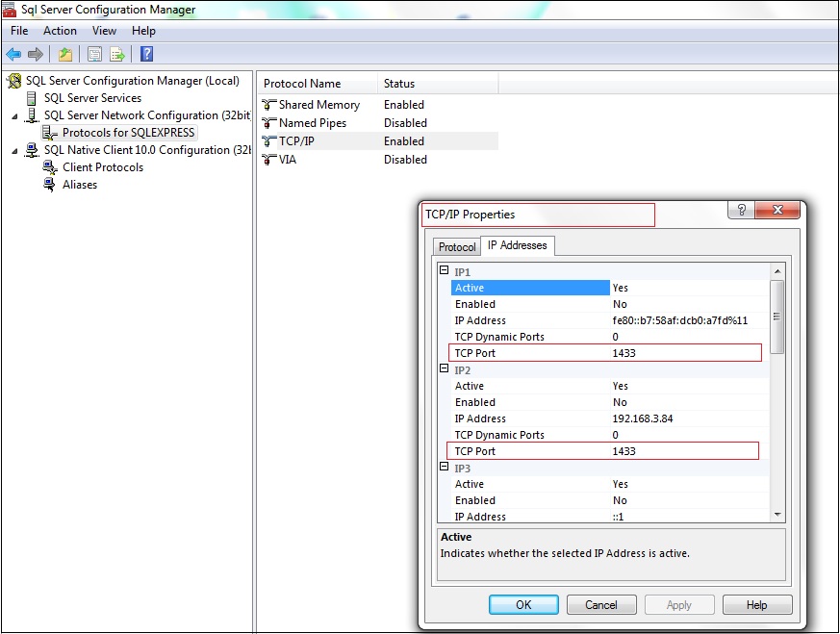Click the Properties toolbar icon
840x634 pixels.
(95, 54)
